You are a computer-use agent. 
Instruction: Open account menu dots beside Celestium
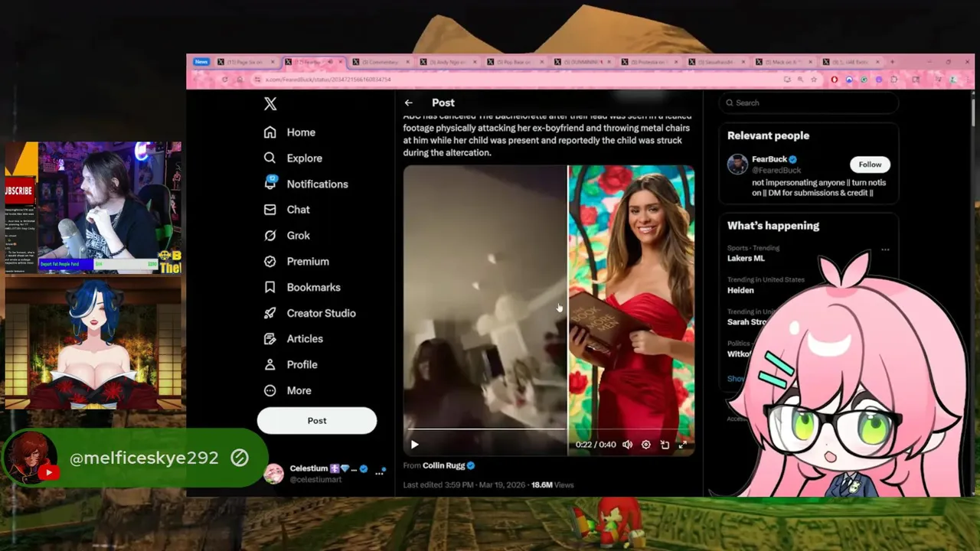(379, 473)
